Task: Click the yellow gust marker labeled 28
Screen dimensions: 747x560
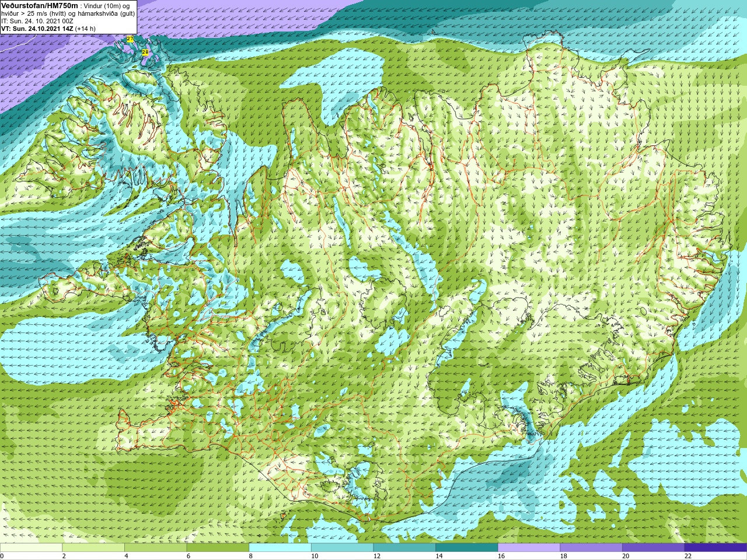Action: pyautogui.click(x=145, y=52)
